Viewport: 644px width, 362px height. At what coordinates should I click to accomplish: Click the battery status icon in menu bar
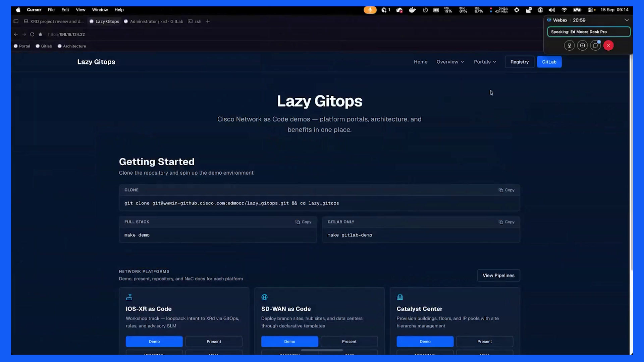tap(577, 10)
